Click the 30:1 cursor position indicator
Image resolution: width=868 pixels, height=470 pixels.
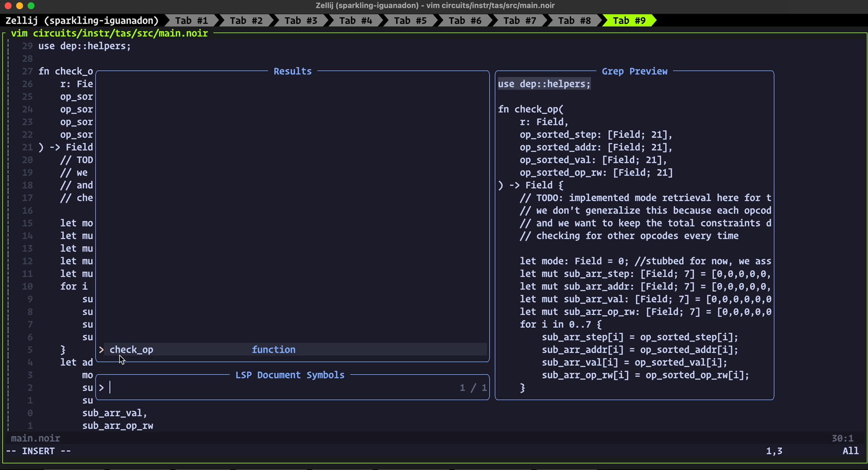(843, 439)
